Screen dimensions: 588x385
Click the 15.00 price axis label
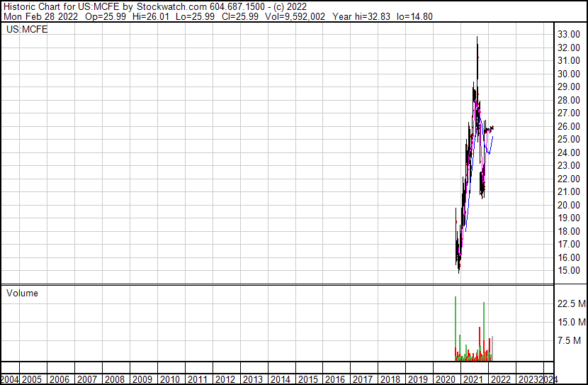pos(569,271)
